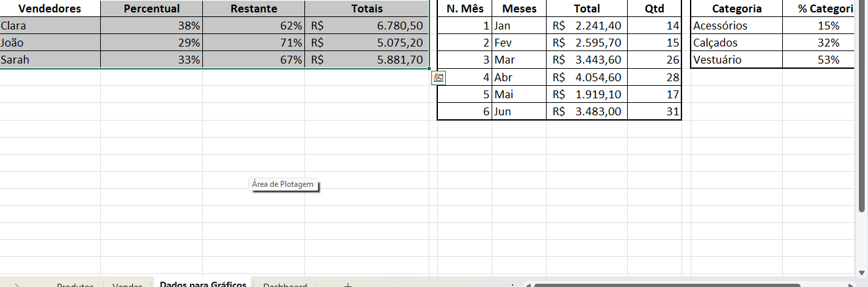
Task: Select the Vendedores header cell
Action: click(x=50, y=9)
